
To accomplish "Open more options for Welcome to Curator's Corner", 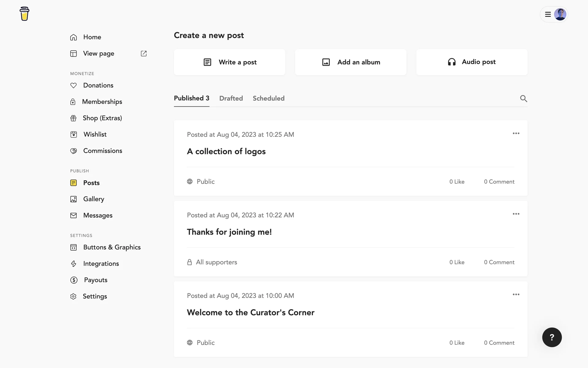I will 516,294.
